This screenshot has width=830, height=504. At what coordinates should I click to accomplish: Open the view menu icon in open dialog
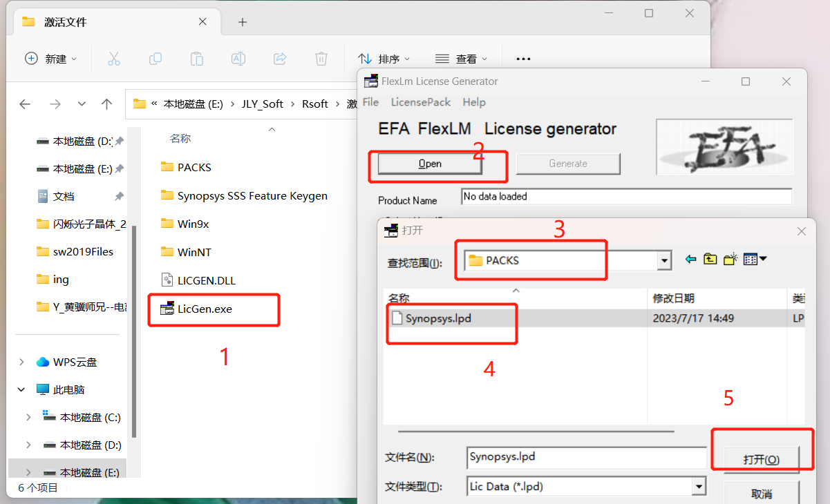pyautogui.click(x=755, y=260)
